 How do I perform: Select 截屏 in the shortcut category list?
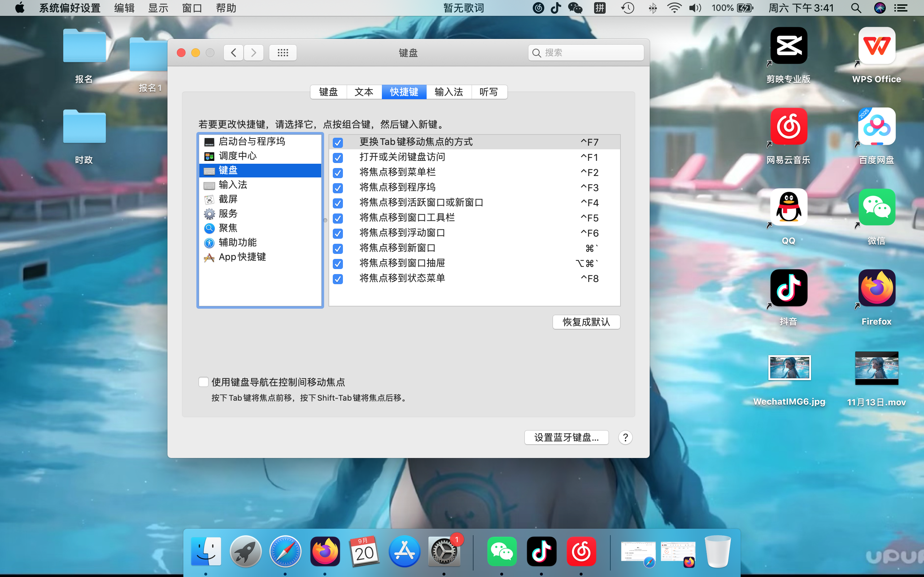click(228, 199)
